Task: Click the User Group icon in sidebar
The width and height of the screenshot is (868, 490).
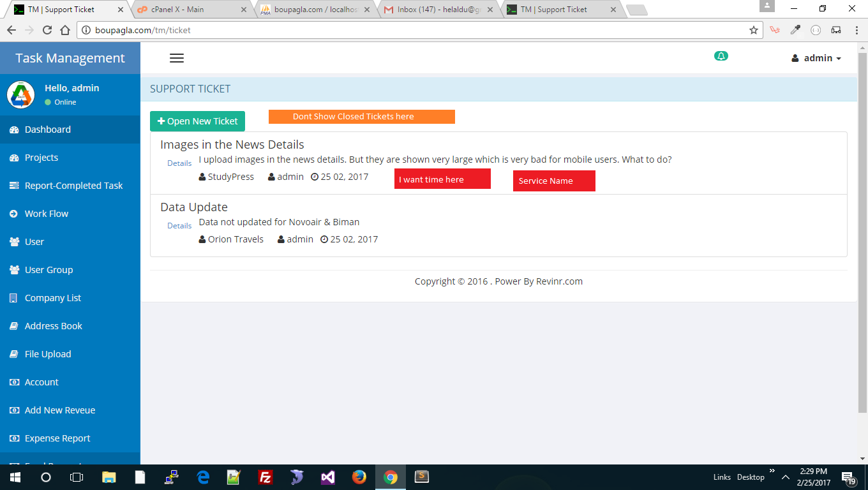Action: (14, 270)
